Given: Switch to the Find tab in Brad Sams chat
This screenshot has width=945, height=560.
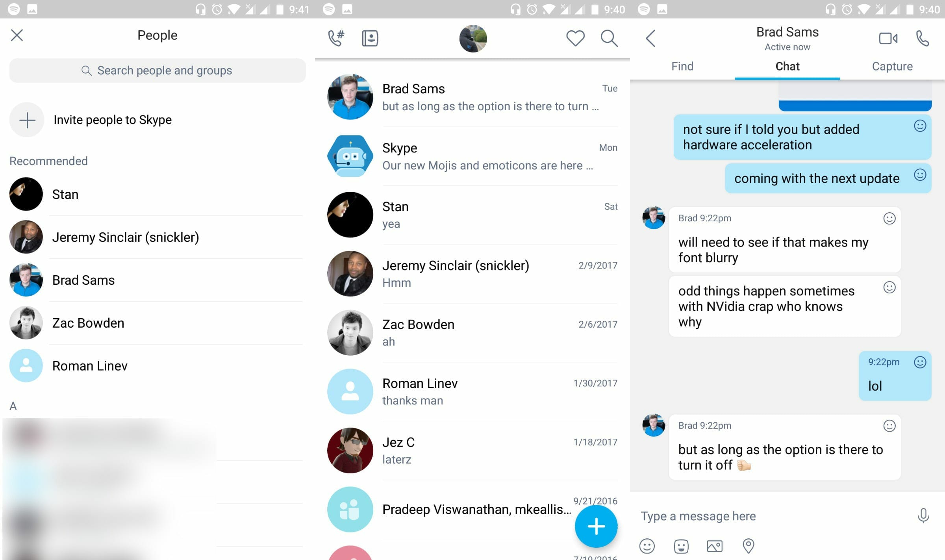Looking at the screenshot, I should [682, 66].
